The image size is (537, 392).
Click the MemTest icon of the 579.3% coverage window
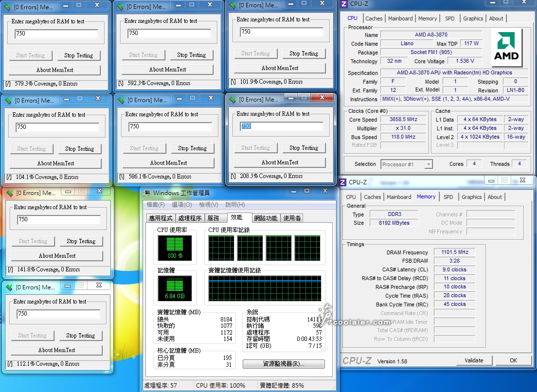[x=7, y=7]
